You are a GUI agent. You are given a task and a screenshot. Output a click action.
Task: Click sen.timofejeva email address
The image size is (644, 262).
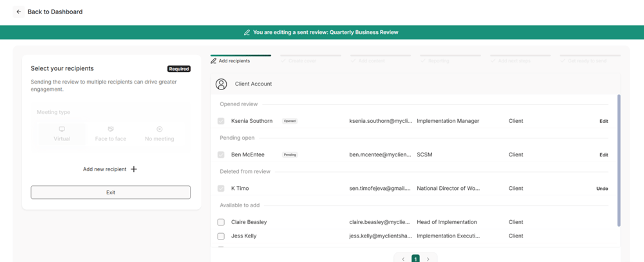380,189
